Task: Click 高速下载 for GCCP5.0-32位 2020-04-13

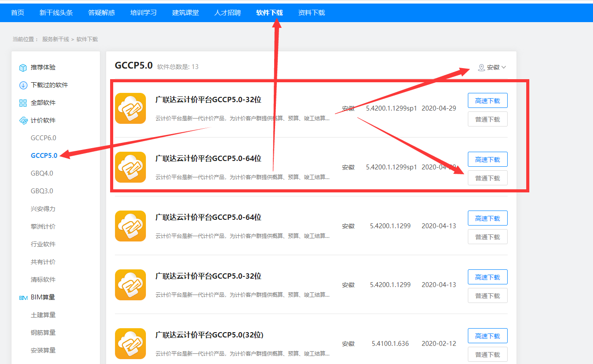Action: [488, 277]
